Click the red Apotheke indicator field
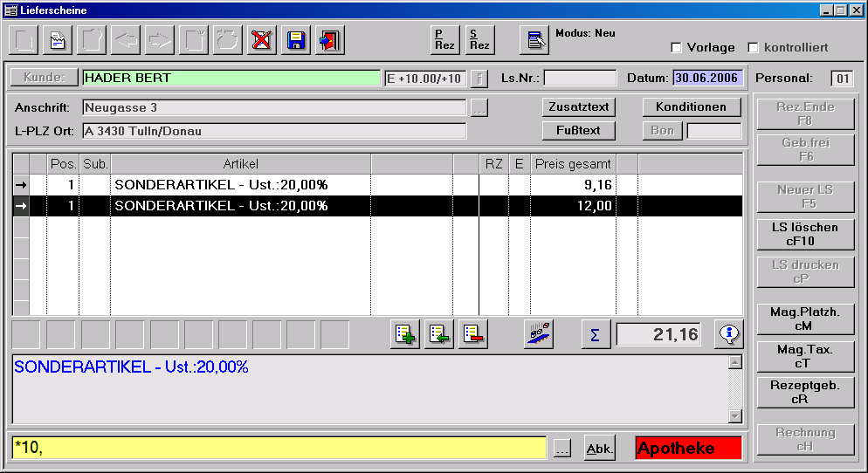The width and height of the screenshot is (868, 473). point(688,449)
